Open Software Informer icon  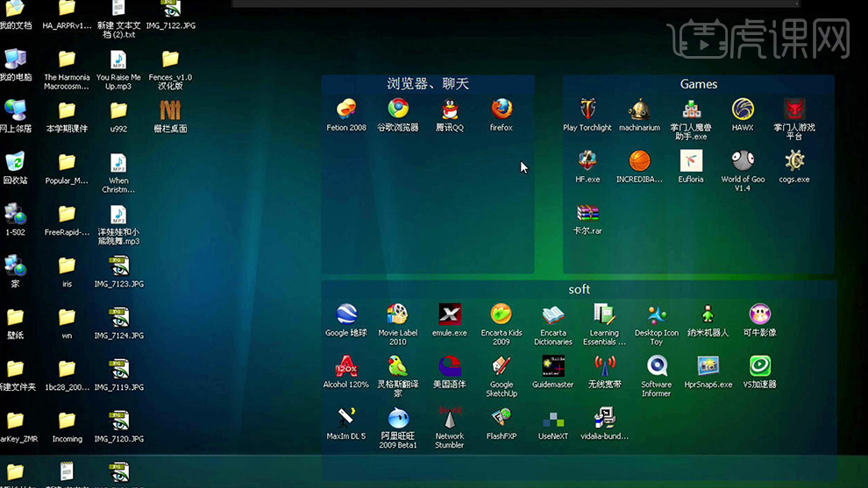point(657,366)
